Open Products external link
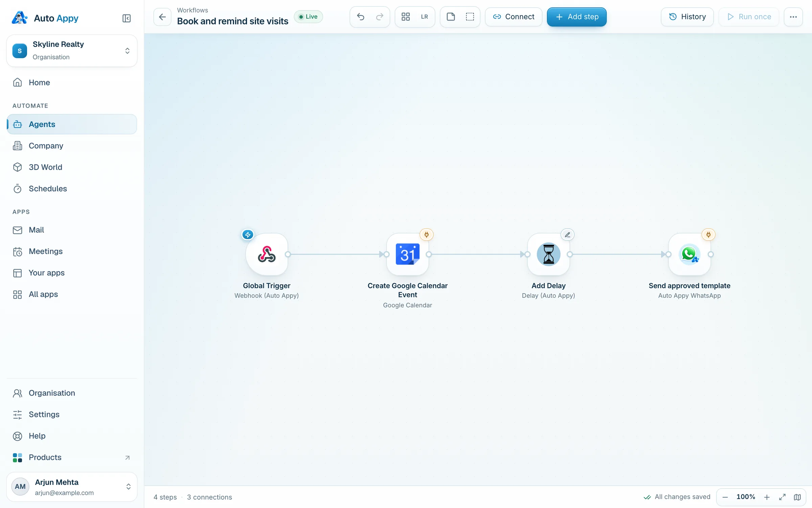The height and width of the screenshot is (508, 812). click(72, 457)
